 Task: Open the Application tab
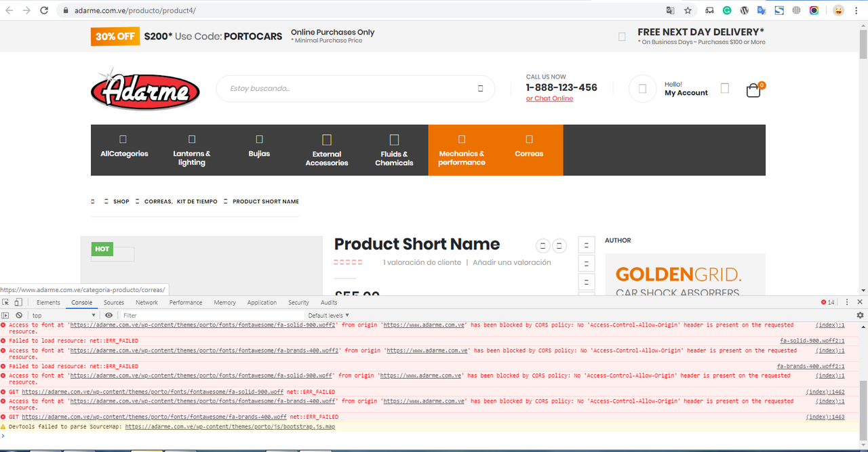click(x=262, y=302)
